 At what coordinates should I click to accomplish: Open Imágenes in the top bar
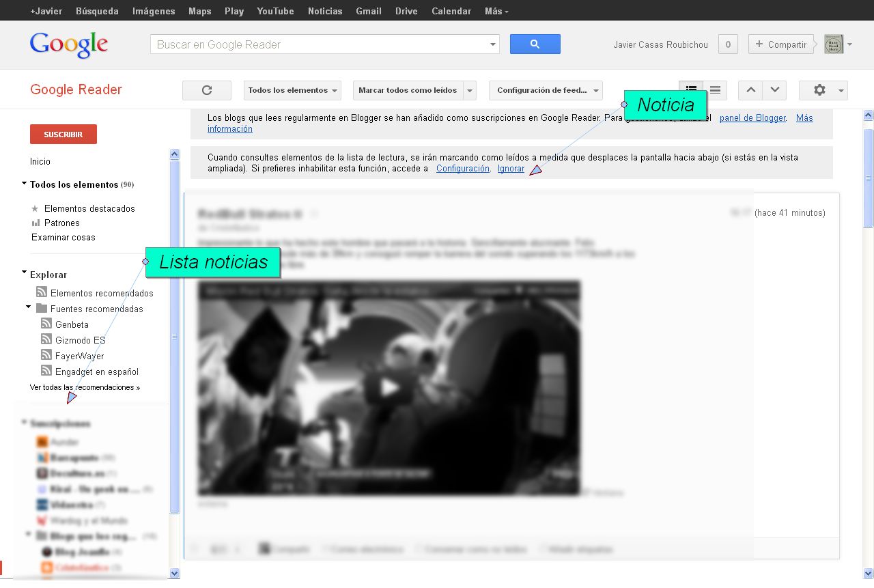154,11
